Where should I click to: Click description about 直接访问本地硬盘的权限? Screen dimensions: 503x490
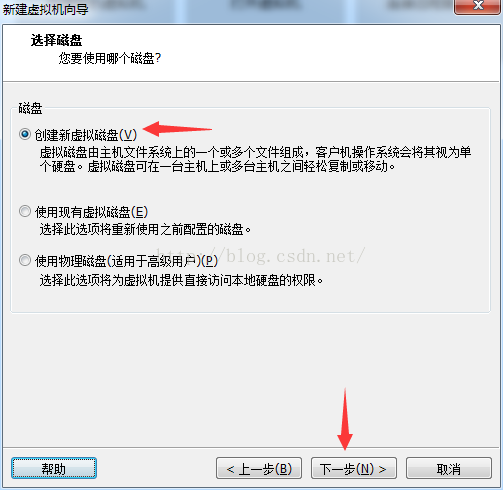coord(181,280)
